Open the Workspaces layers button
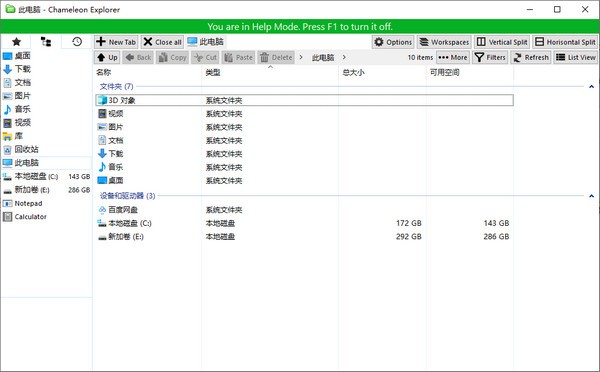 444,42
